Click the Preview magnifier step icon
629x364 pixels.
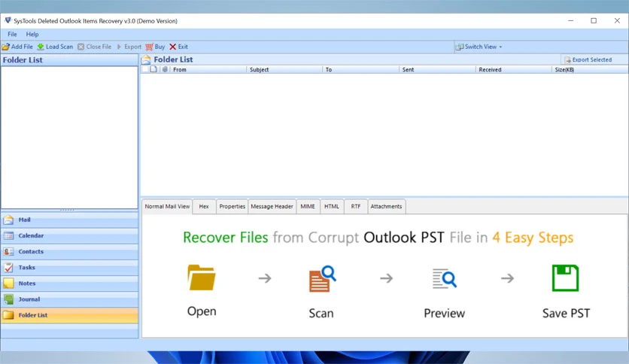tap(445, 278)
